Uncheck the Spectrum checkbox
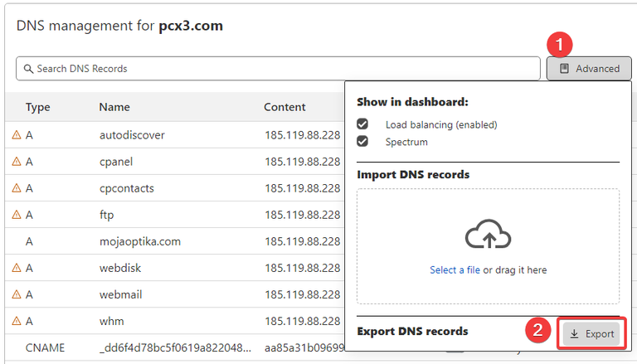 [362, 142]
